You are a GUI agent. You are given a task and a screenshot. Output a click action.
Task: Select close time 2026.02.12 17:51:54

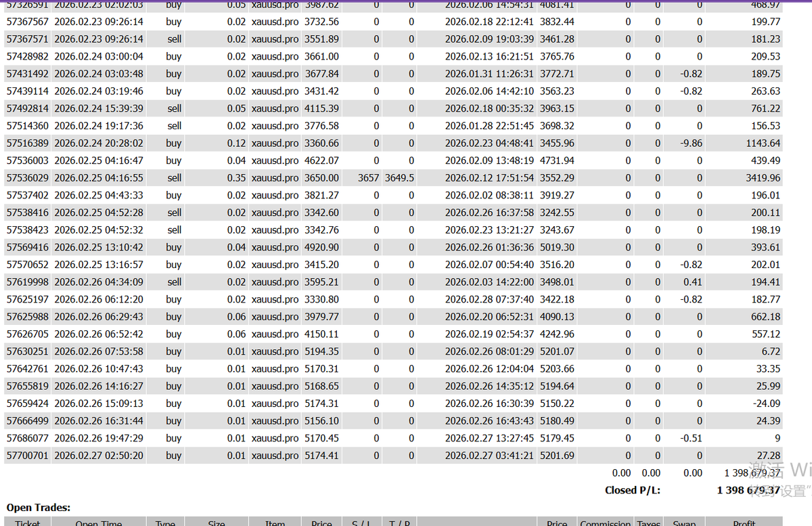click(x=489, y=178)
